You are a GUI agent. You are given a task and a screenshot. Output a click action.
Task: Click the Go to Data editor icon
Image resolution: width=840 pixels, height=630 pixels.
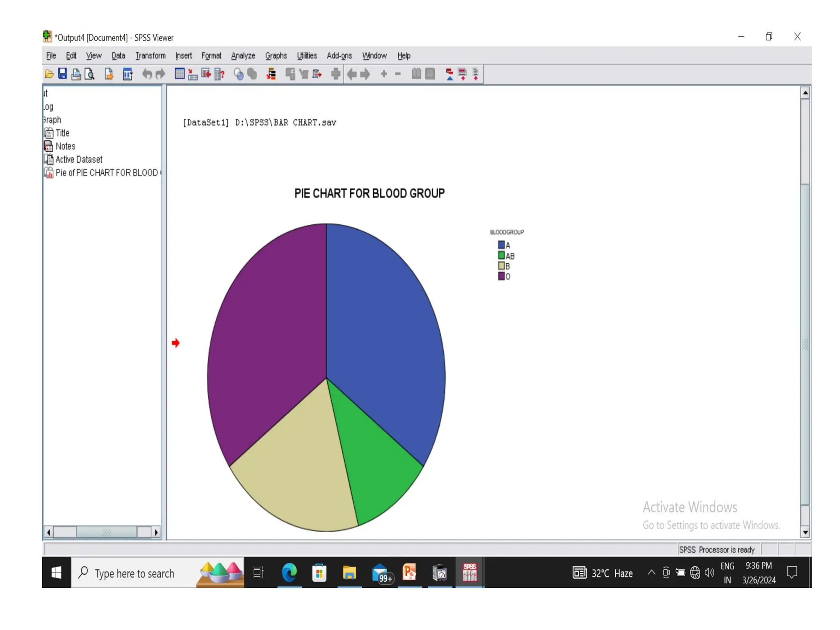(x=180, y=74)
